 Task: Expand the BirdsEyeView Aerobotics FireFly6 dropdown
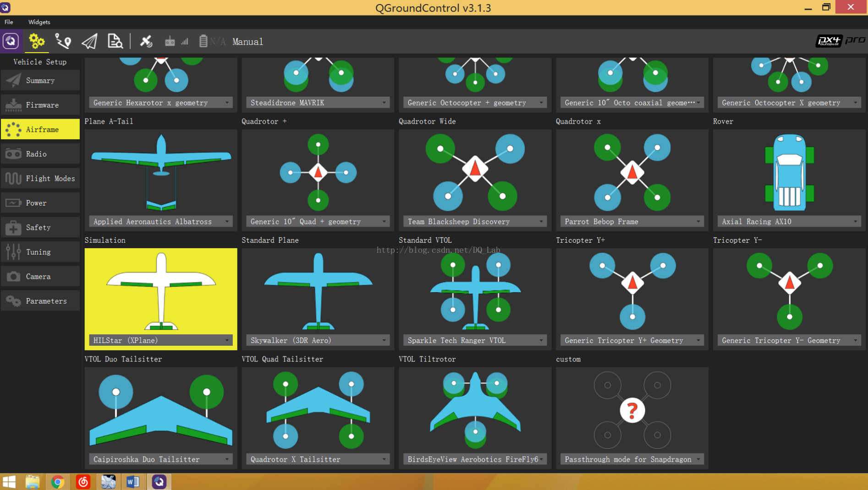click(x=475, y=459)
